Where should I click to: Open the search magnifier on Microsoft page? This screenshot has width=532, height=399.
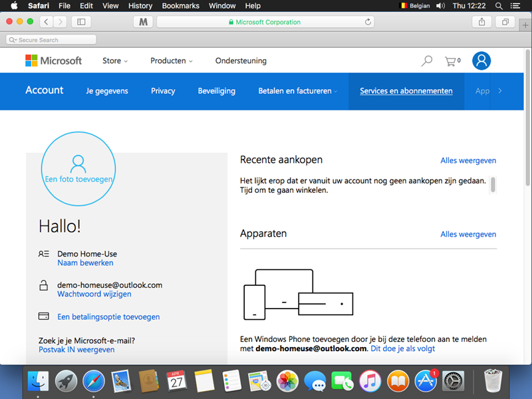tap(426, 61)
